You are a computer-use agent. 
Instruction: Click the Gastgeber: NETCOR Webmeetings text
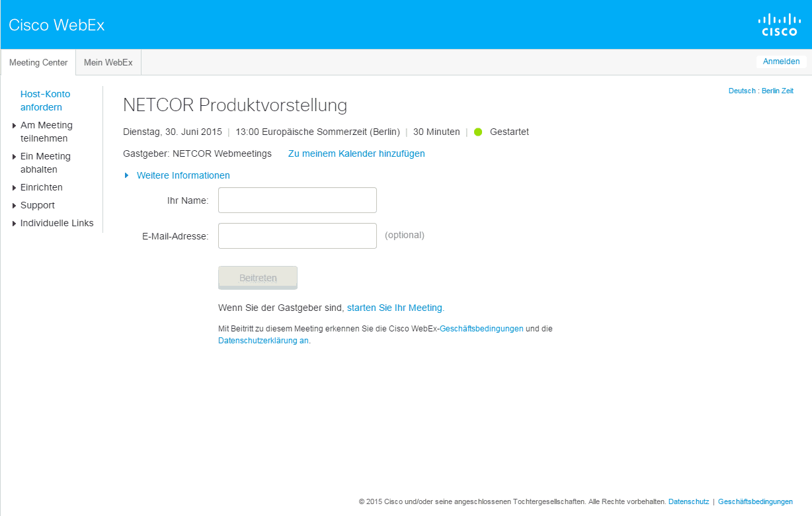[197, 153]
